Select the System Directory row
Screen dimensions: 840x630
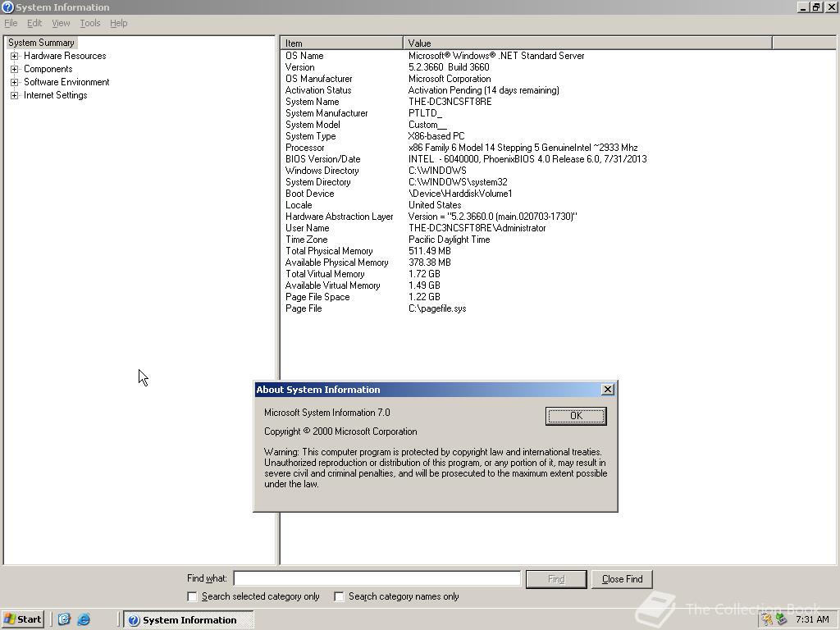click(x=557, y=182)
